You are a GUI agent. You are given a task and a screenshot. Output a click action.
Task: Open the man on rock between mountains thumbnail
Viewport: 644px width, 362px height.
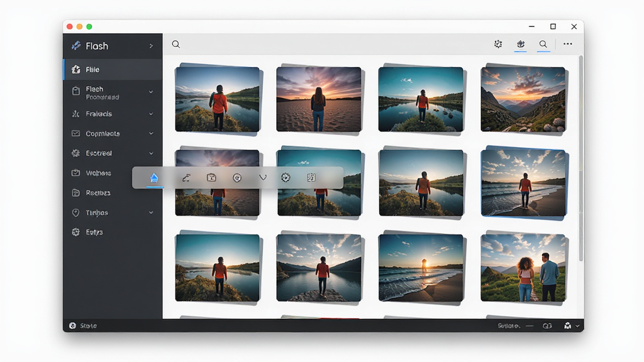click(x=319, y=268)
